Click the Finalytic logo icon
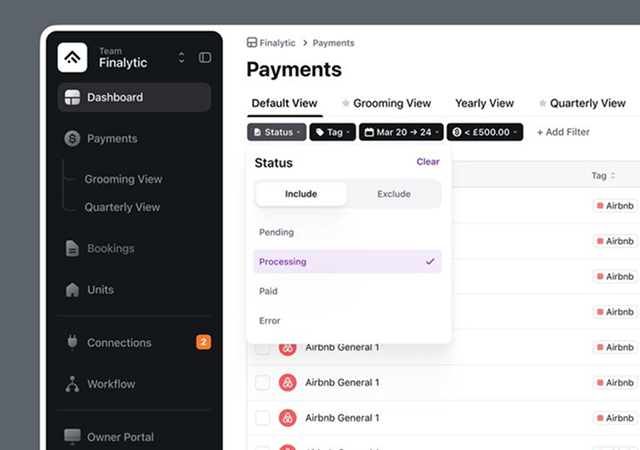 pos(73,57)
